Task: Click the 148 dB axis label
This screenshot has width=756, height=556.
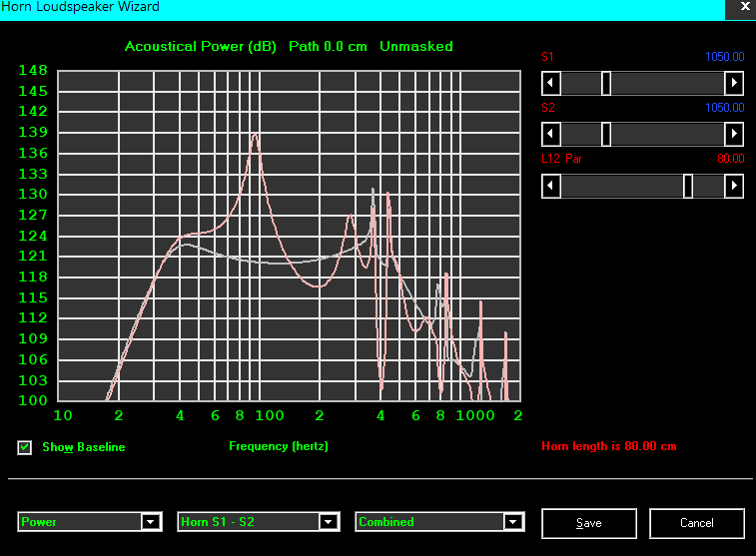Action: tap(33, 70)
